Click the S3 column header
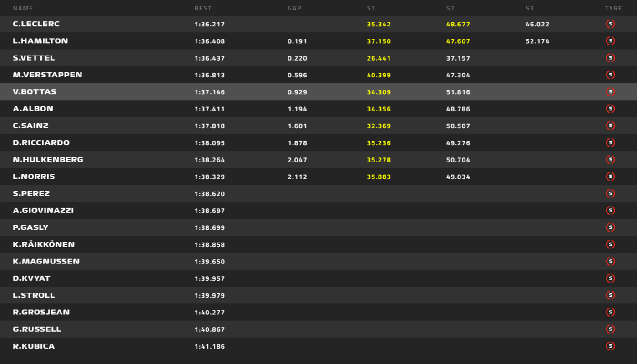The height and width of the screenshot is (364, 637). click(x=530, y=8)
